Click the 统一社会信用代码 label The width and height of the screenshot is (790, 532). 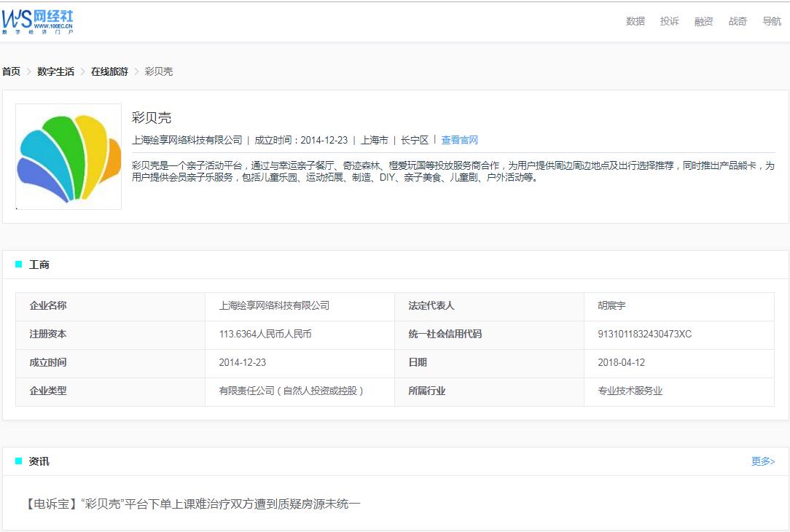pyautogui.click(x=445, y=334)
